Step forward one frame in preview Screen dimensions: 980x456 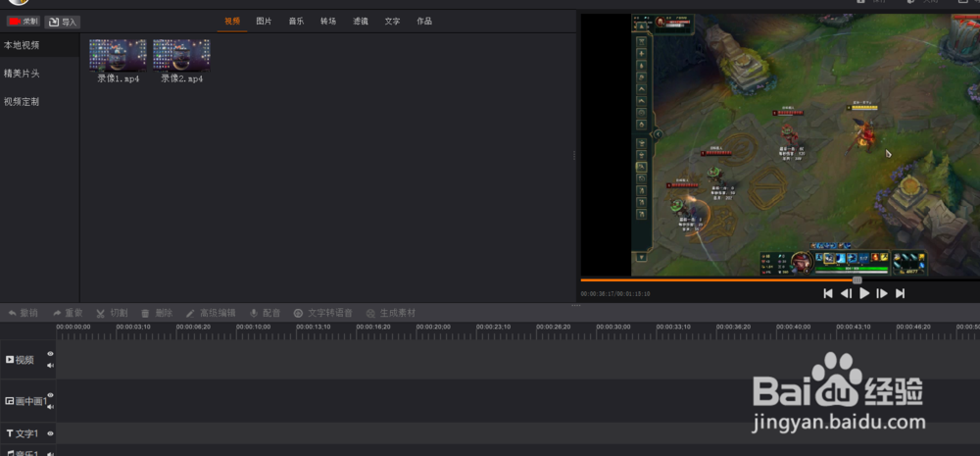882,293
